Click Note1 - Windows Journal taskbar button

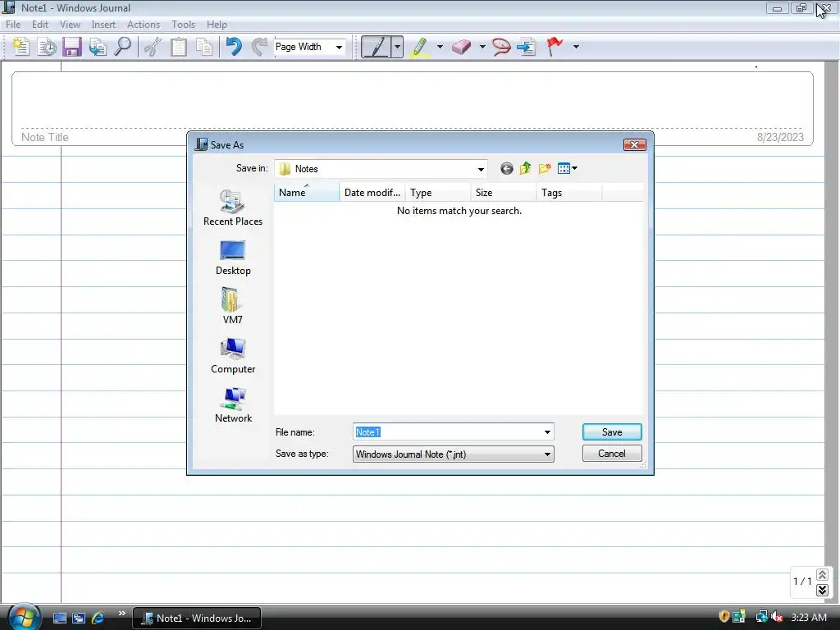point(196,618)
